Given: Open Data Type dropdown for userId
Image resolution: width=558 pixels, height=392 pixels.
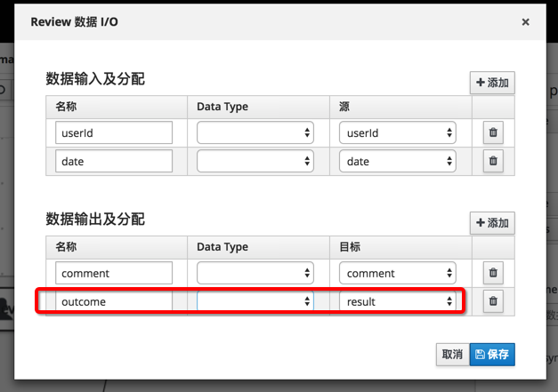Looking at the screenshot, I should click(255, 133).
